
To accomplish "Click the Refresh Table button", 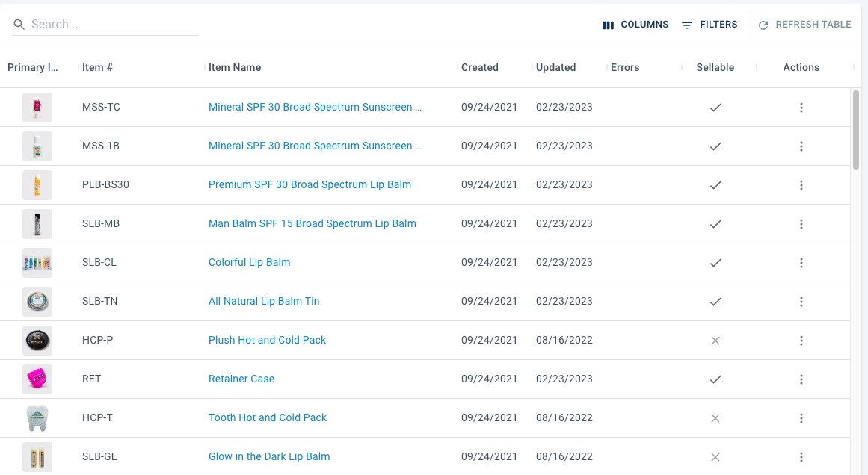I will [x=805, y=25].
